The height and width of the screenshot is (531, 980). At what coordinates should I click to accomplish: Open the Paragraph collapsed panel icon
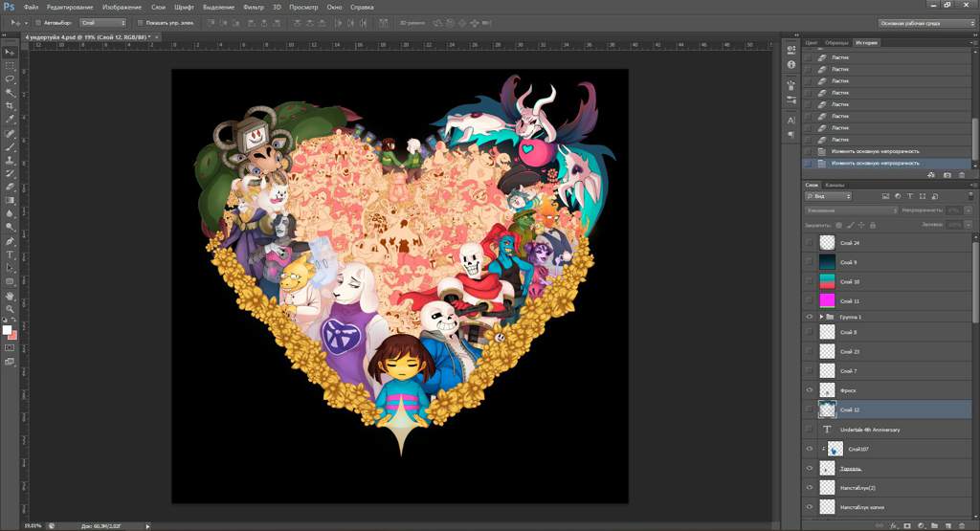click(x=791, y=134)
